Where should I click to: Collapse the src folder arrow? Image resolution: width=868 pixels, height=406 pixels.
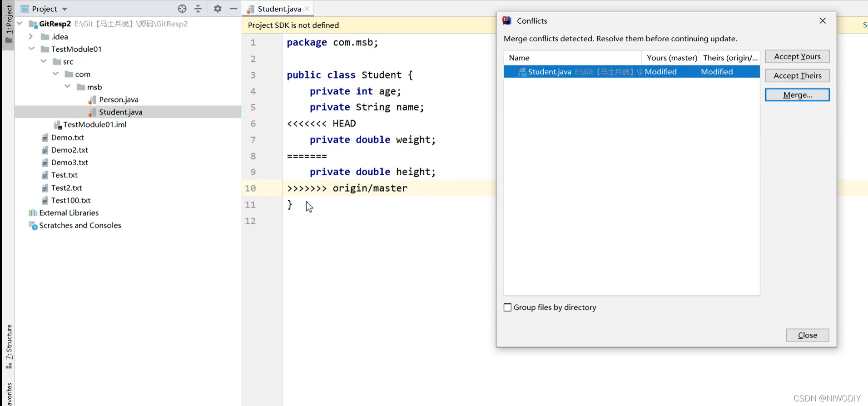[44, 61]
